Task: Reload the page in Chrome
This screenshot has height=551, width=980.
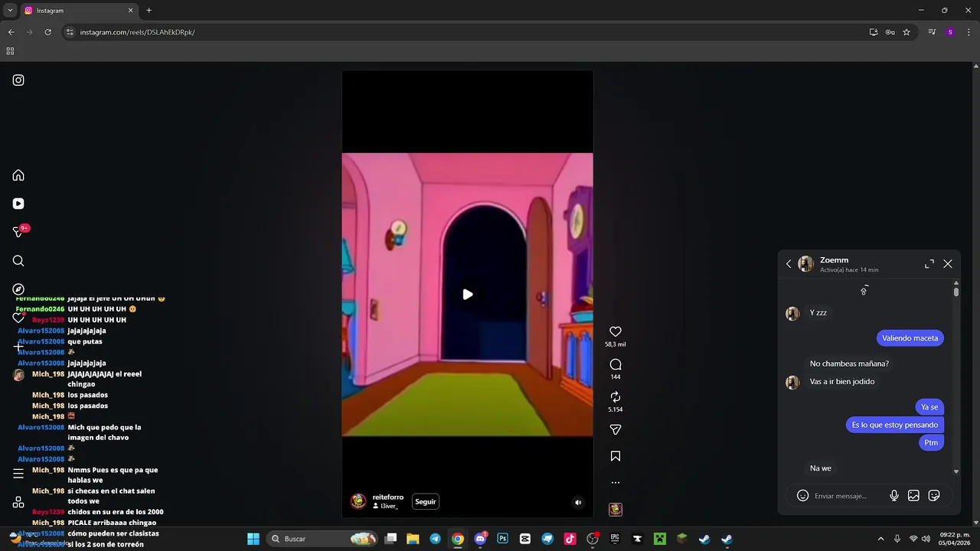Action: 47,32
